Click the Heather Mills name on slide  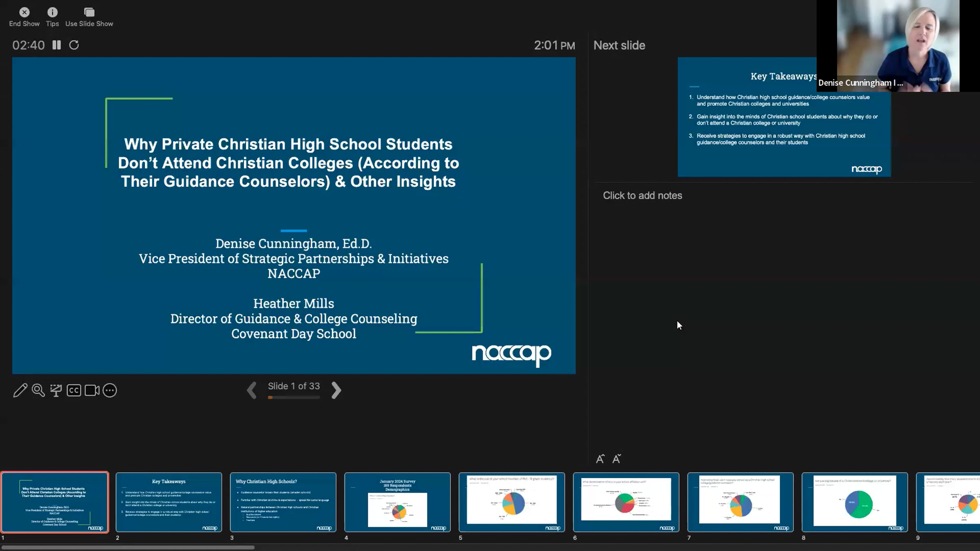click(294, 303)
